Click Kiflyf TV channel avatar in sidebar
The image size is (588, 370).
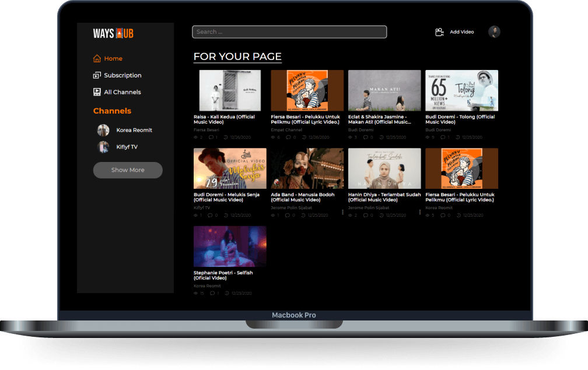(x=103, y=147)
